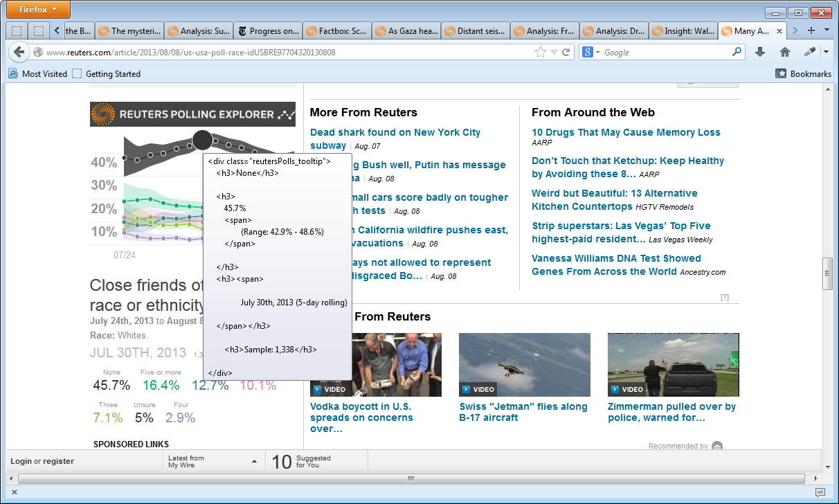Image resolution: width=839 pixels, height=504 pixels.
Task: Open the Bookmarks toolbar button
Action: pyautogui.click(x=804, y=73)
